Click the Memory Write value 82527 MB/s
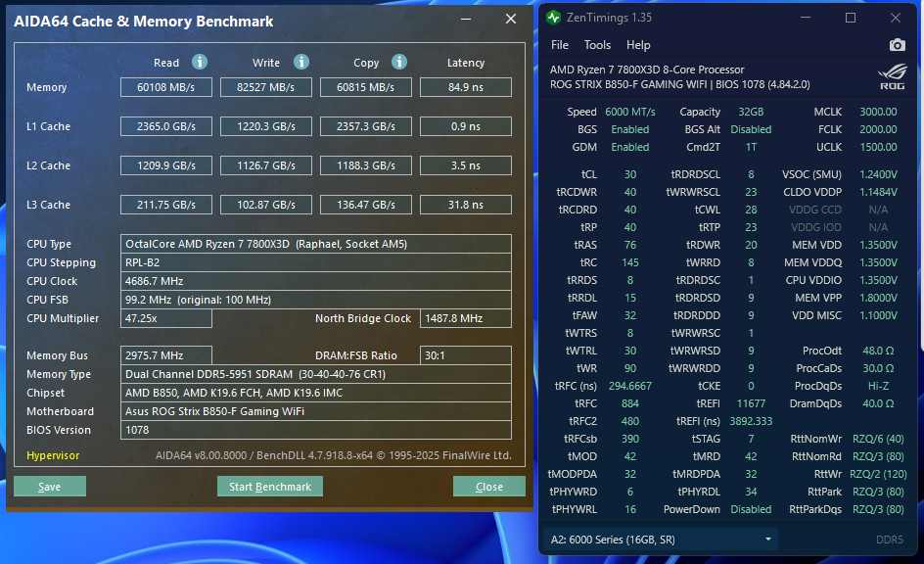Image resolution: width=924 pixels, height=564 pixels. point(266,87)
